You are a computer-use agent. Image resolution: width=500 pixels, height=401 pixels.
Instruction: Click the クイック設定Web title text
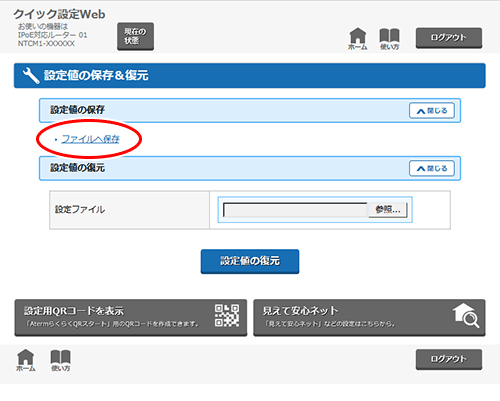[x=59, y=14]
